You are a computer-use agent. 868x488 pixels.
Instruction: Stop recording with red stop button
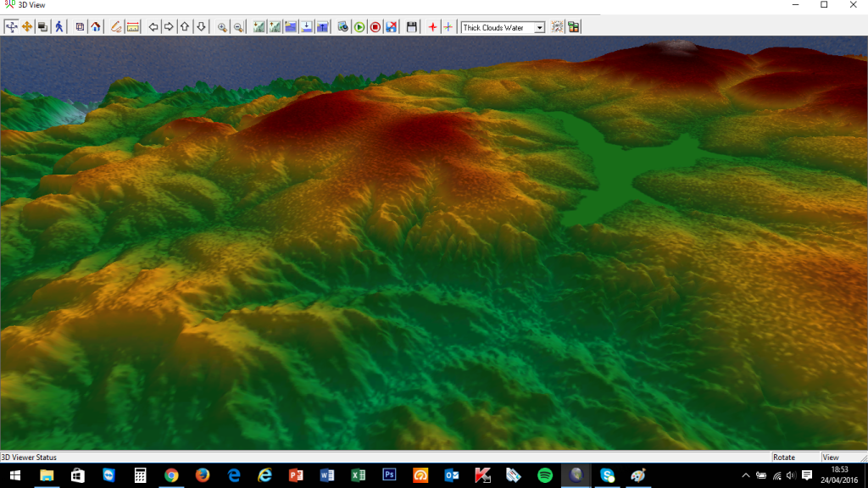click(375, 27)
